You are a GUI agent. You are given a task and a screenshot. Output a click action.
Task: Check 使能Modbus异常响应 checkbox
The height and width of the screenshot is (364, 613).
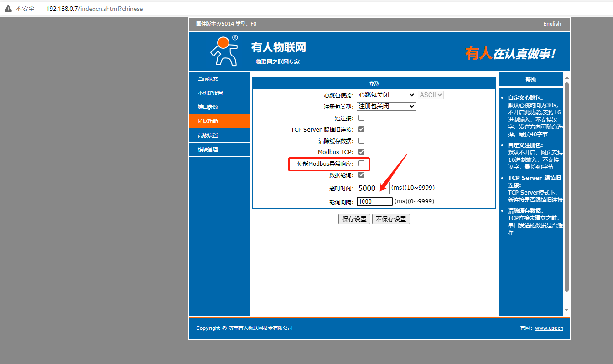click(361, 163)
